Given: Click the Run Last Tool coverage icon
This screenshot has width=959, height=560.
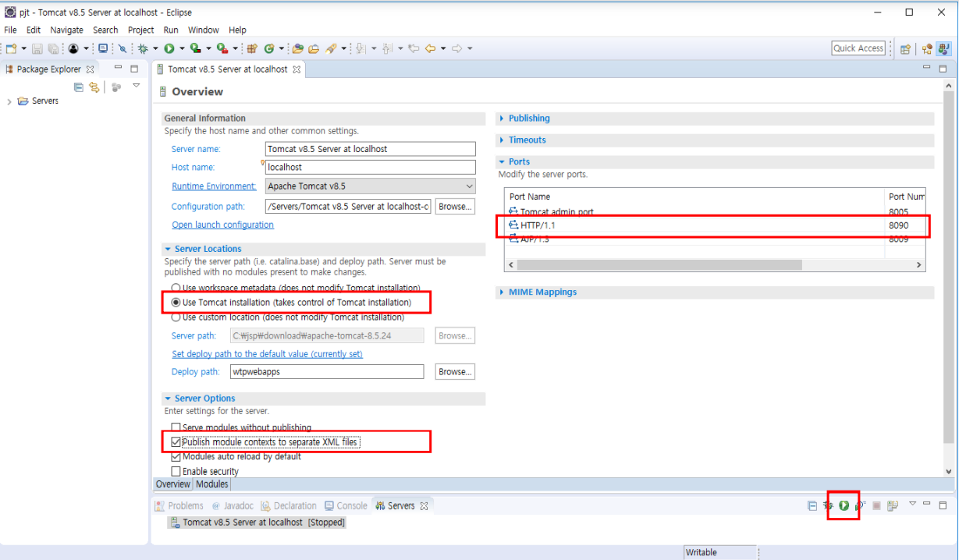Looking at the screenshot, I should [195, 48].
